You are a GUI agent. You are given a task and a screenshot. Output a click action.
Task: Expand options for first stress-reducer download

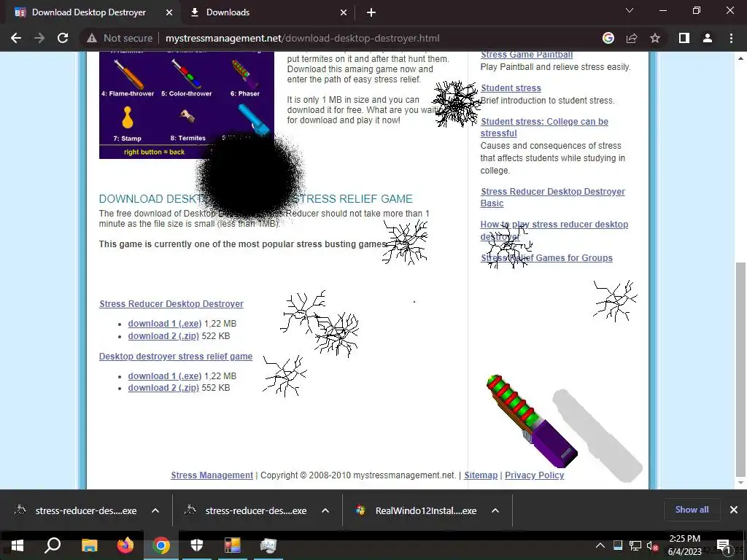coord(155,510)
